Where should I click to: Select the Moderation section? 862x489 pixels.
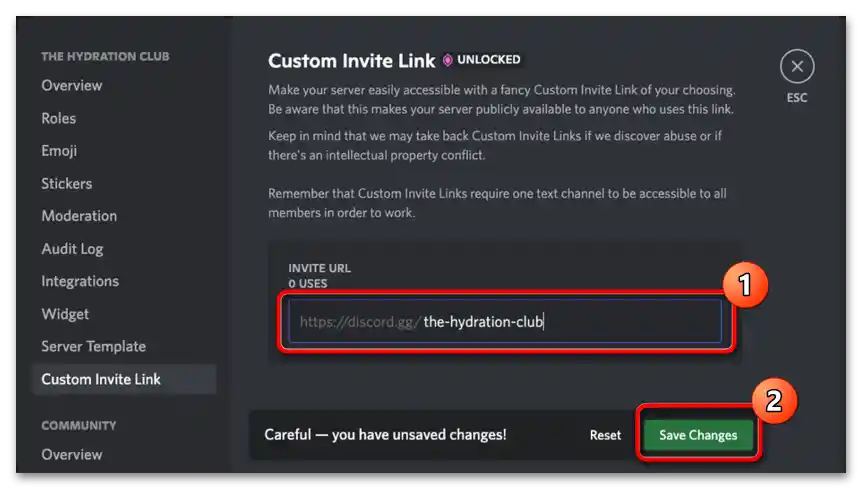click(79, 216)
